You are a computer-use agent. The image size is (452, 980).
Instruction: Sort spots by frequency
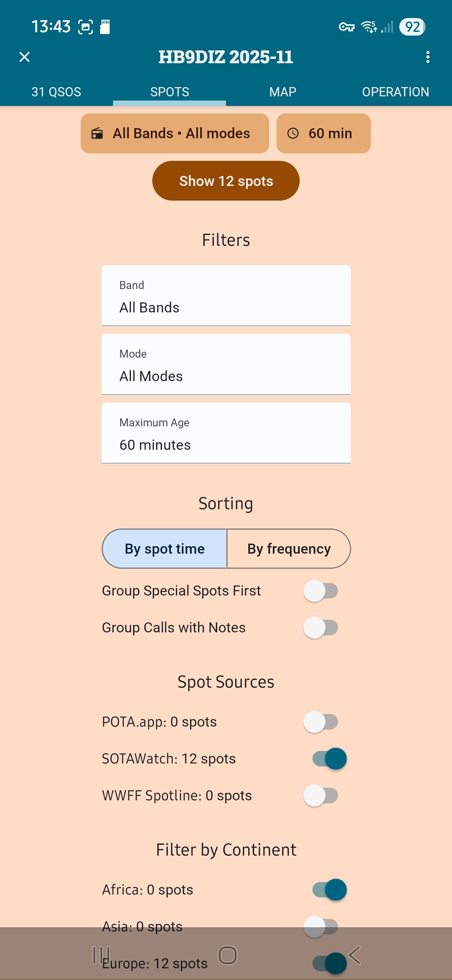tap(289, 549)
